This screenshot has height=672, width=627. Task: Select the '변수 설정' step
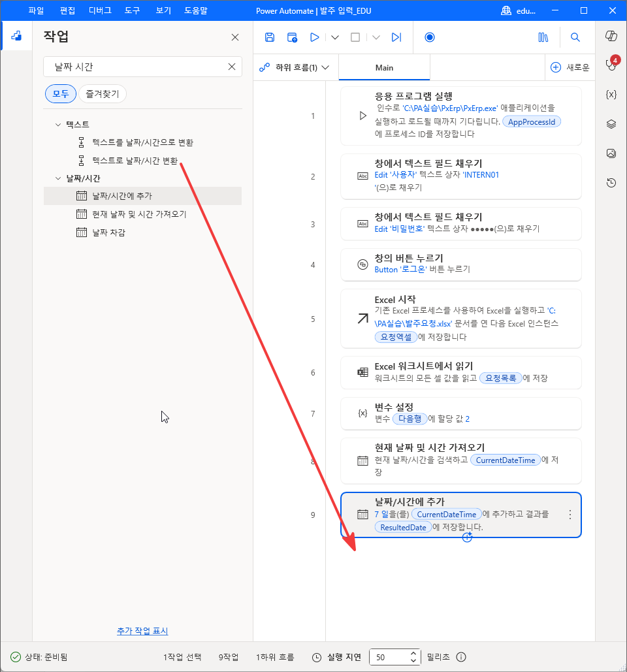tap(460, 413)
